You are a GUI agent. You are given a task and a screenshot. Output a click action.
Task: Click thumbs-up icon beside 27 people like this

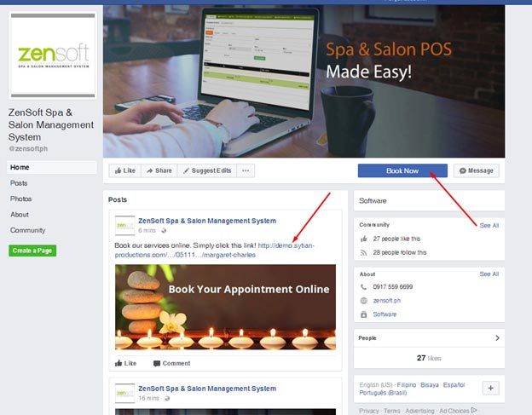coord(364,239)
